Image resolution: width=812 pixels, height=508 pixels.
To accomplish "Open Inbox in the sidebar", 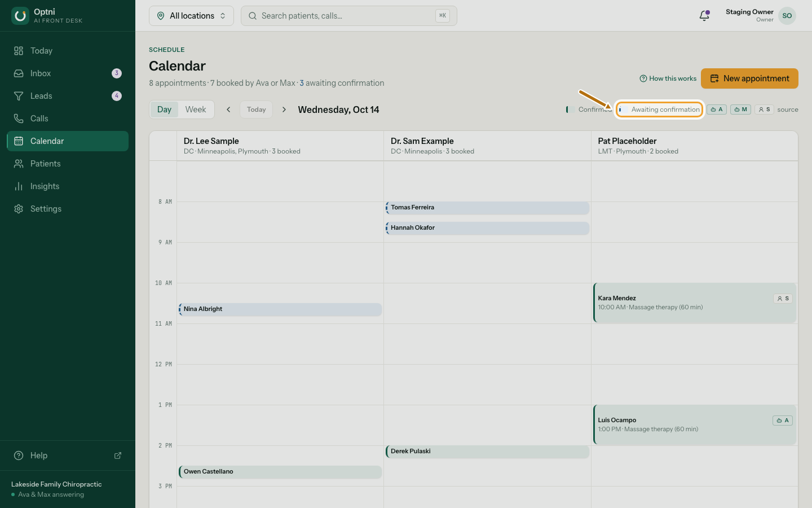I will point(68,73).
